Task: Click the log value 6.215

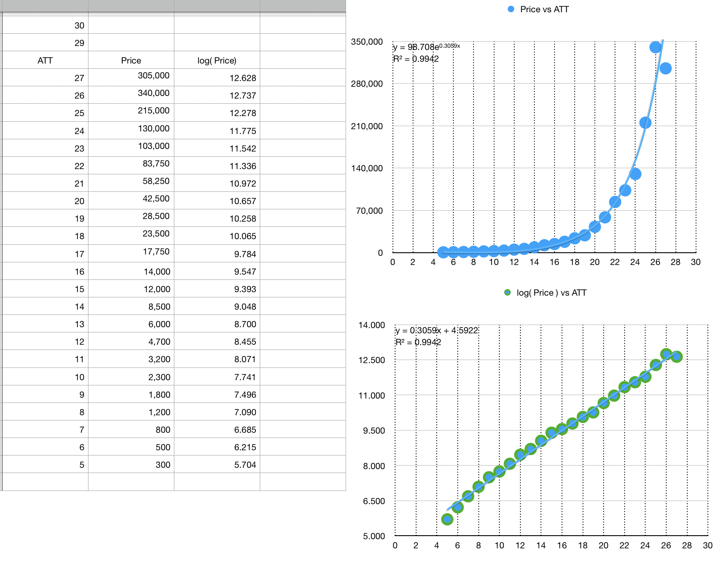Action: click(x=217, y=447)
